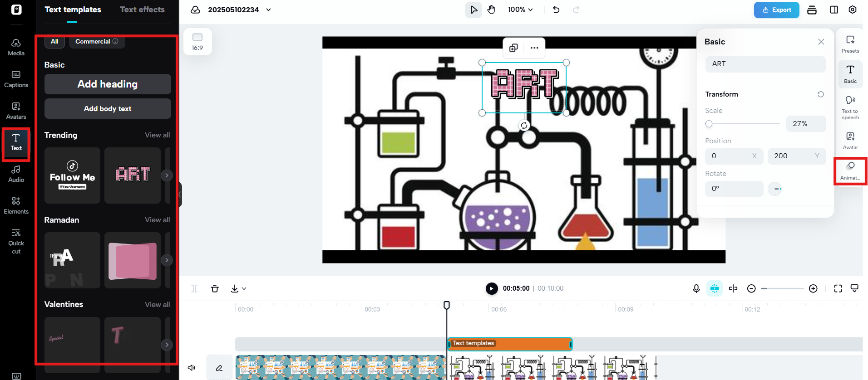Open the Animation panel
This screenshot has width=868, height=380.
850,171
